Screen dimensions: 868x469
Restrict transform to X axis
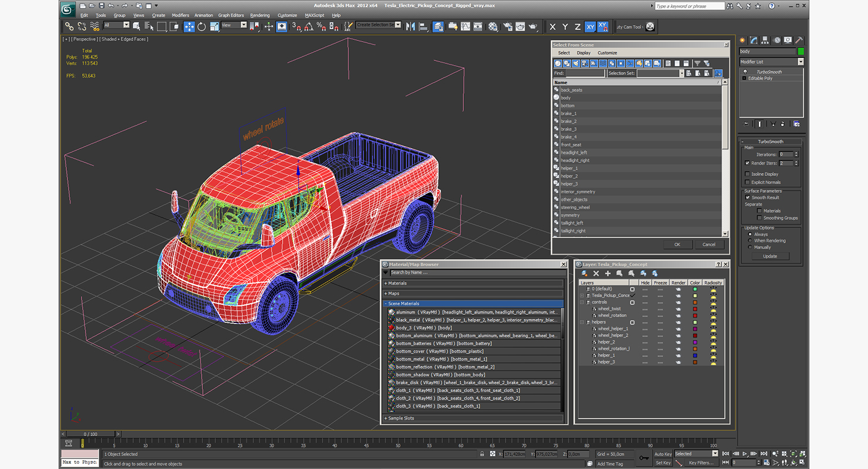pyautogui.click(x=552, y=26)
